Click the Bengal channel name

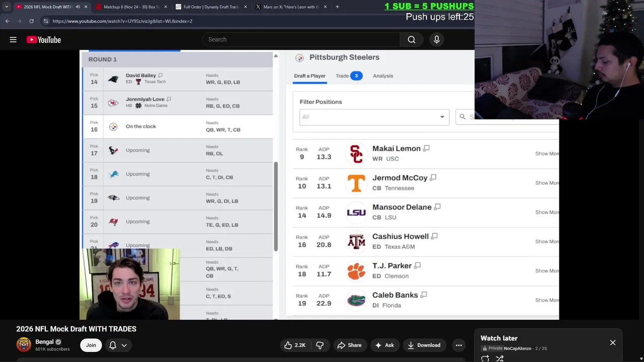44,342
